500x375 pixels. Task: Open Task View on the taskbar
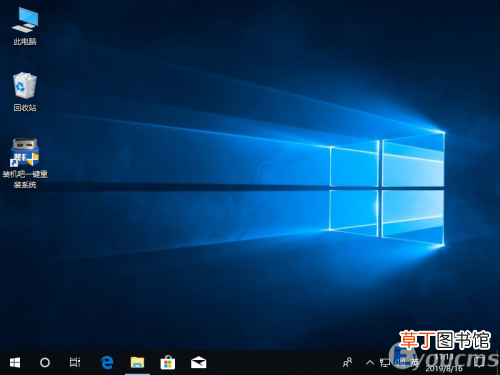click(75, 362)
